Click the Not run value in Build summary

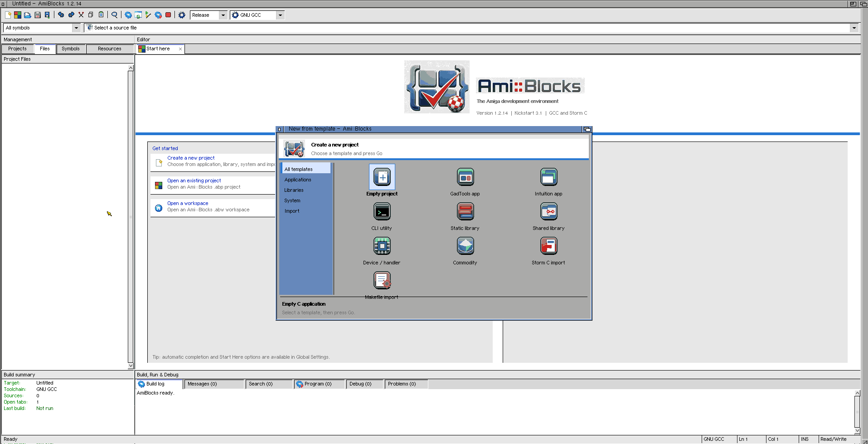[x=45, y=408]
